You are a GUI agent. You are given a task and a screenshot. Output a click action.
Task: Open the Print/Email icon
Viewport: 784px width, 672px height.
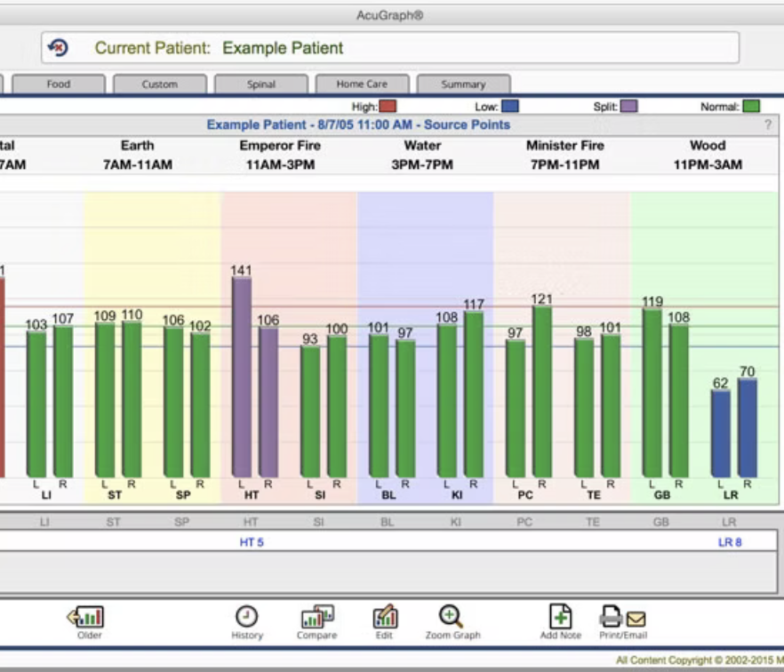point(622,617)
